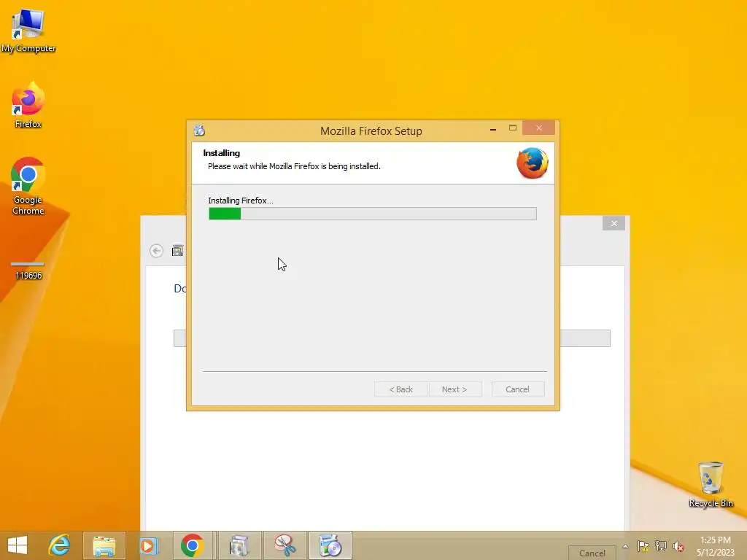Screen dimensions: 747x560
Task: Open the Windows Start button
Action: (x=18, y=545)
